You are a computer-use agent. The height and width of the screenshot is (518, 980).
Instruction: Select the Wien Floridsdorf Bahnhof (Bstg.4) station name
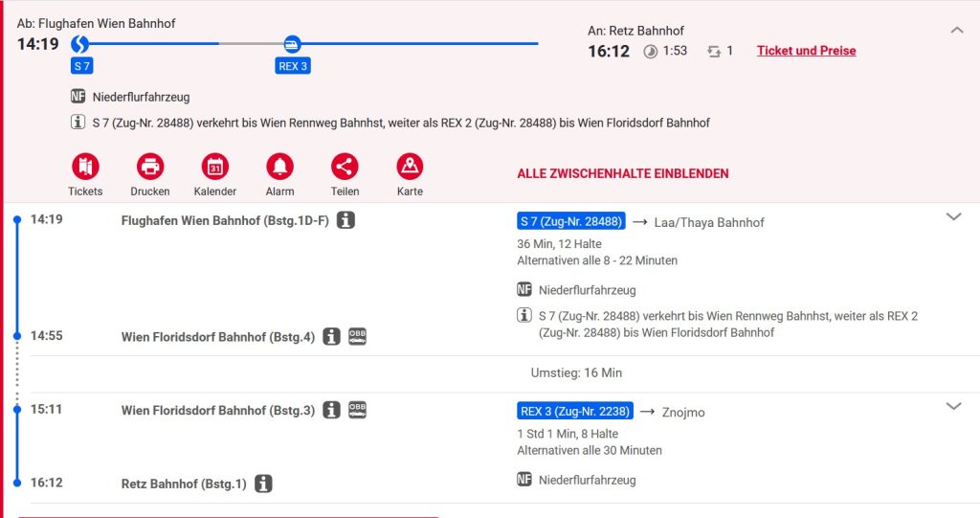tap(218, 337)
